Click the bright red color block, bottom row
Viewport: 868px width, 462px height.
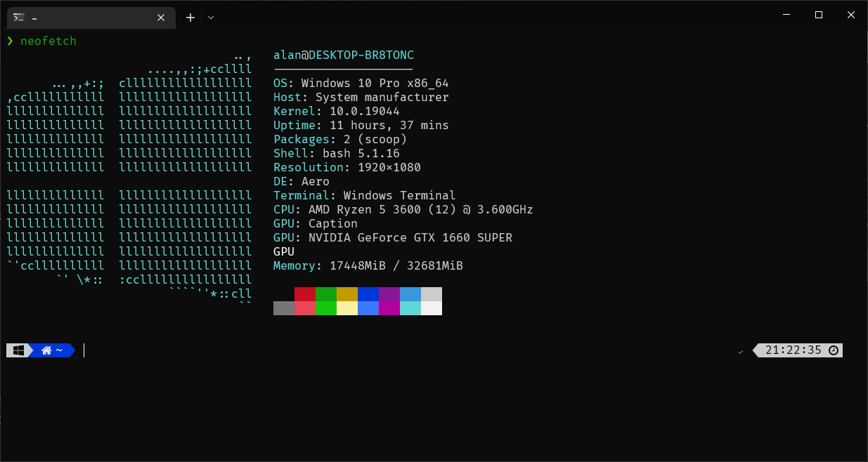pos(305,308)
